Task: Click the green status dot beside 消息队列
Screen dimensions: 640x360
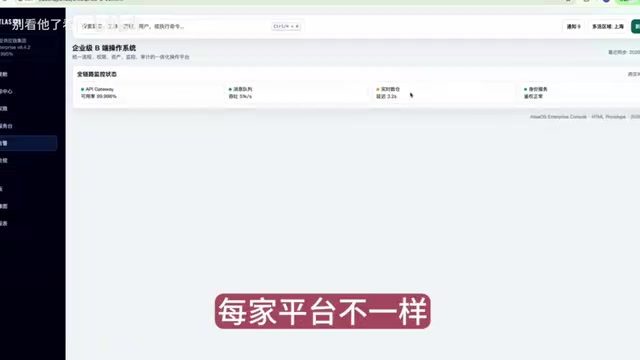Action: click(230, 89)
